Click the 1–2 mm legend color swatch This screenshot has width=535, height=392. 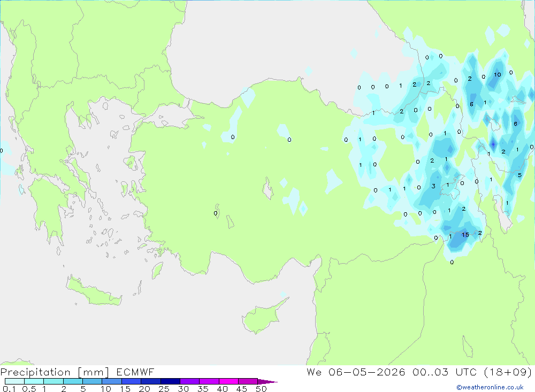click(x=53, y=381)
